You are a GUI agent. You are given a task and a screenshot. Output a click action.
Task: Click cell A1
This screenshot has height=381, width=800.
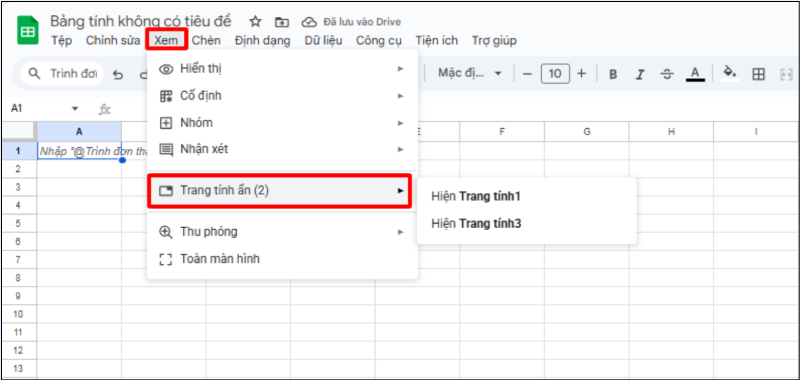point(79,151)
